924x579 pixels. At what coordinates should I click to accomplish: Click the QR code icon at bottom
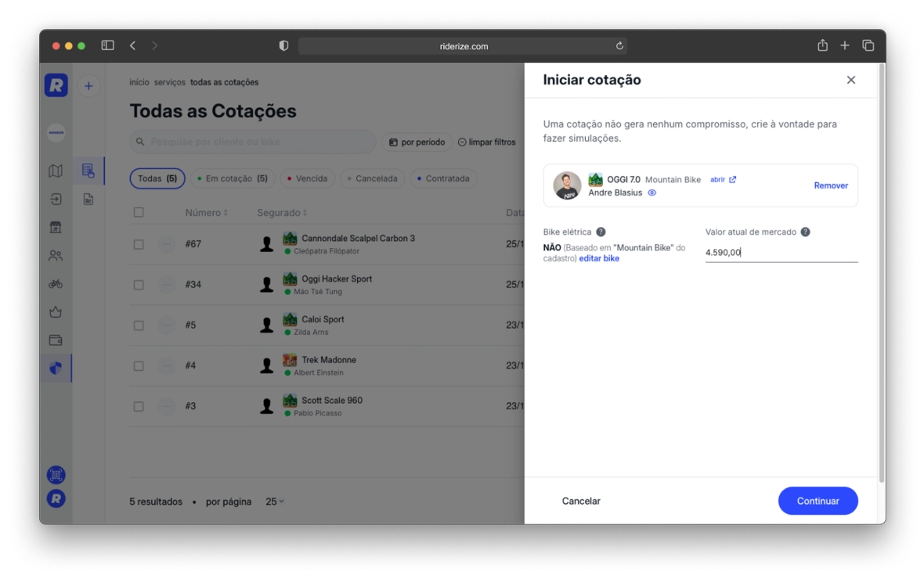click(56, 475)
